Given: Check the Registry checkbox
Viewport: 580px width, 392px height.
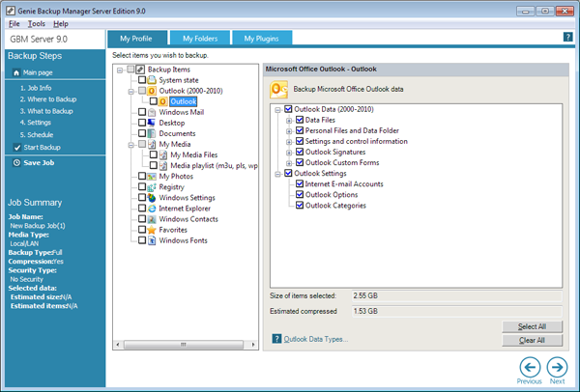Looking at the screenshot, I should click(142, 187).
